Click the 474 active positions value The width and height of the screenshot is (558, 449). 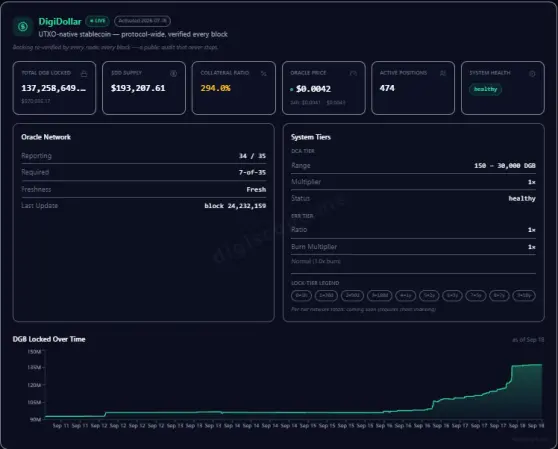click(x=387, y=88)
